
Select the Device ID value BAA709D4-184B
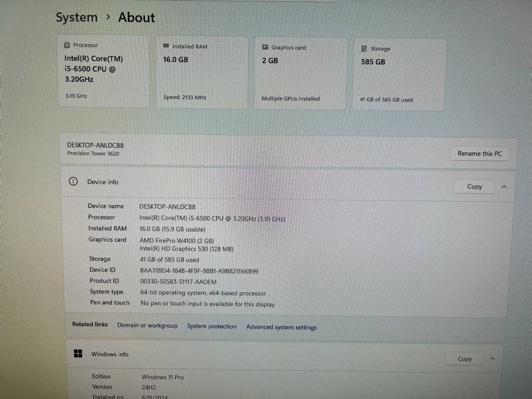coord(199,271)
